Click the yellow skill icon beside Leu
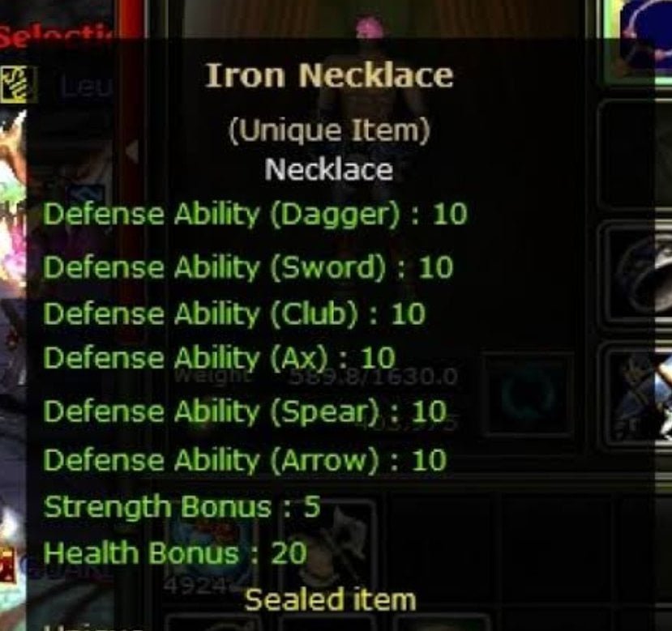This screenshot has height=631, width=672. 14,84
